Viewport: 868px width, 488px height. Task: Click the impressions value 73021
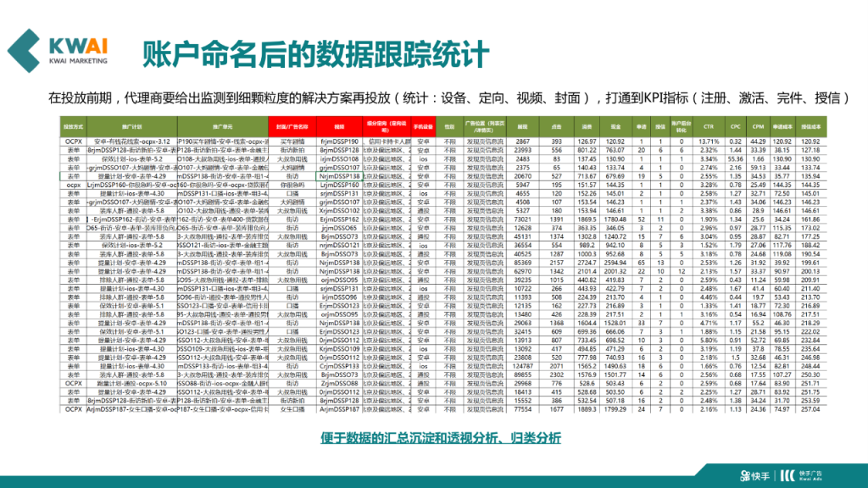[522, 219]
